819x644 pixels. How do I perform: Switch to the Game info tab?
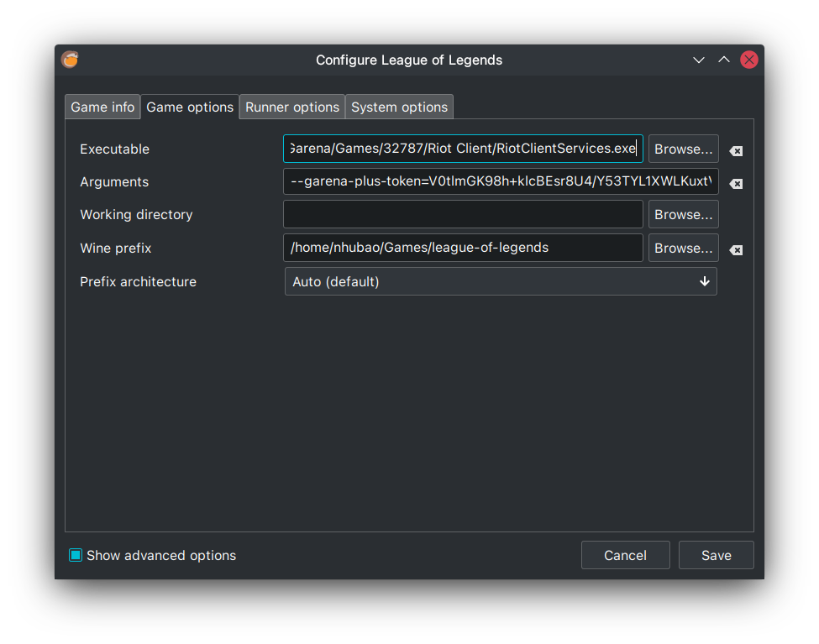click(102, 107)
